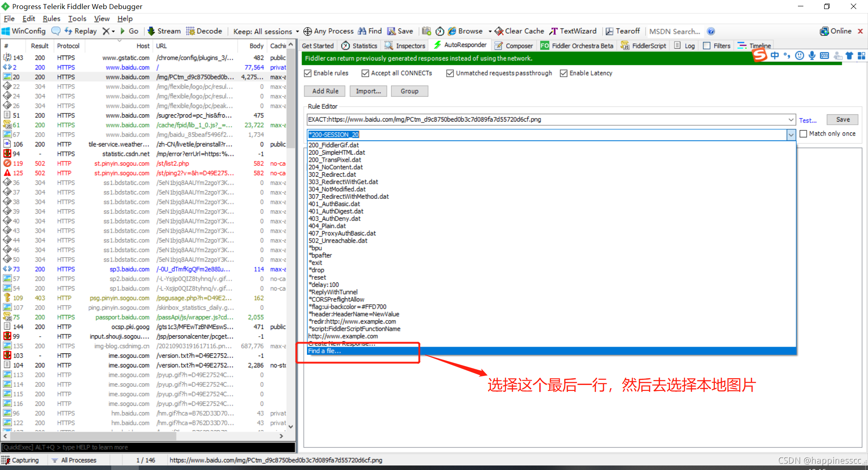Toggle Decode sessions

[x=204, y=31]
